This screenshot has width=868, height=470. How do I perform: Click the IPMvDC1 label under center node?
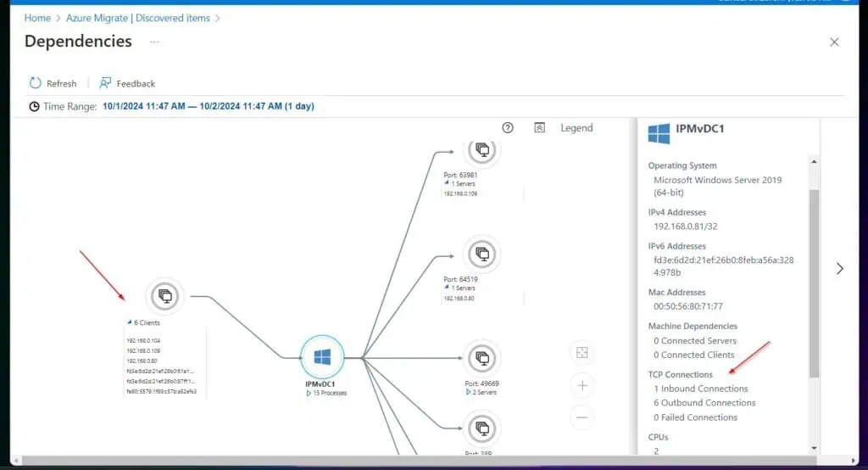pyautogui.click(x=320, y=383)
